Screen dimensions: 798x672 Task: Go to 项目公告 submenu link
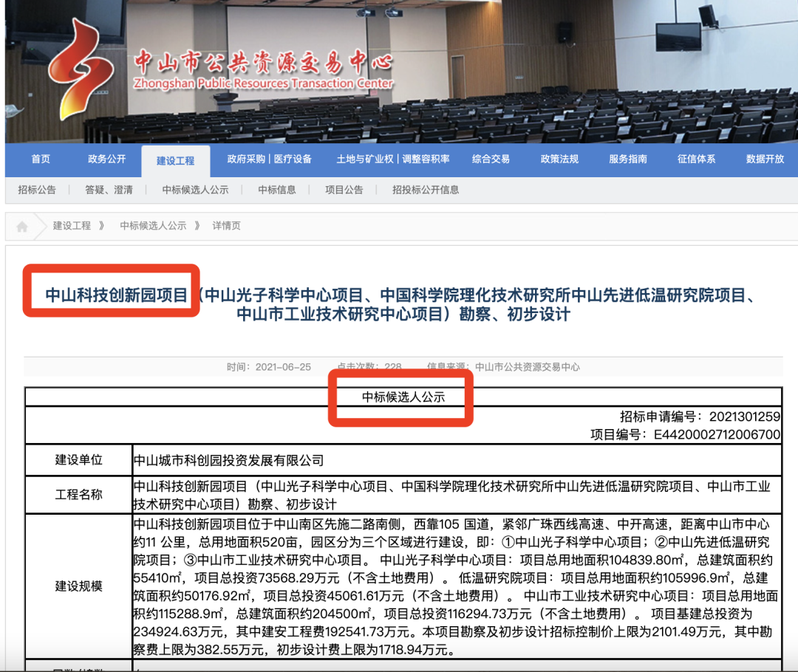(344, 190)
